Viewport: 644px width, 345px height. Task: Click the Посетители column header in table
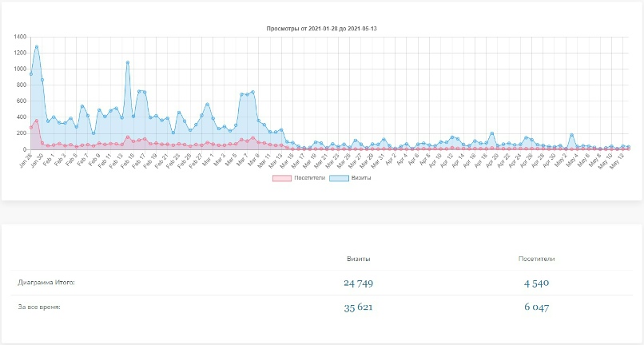click(536, 260)
